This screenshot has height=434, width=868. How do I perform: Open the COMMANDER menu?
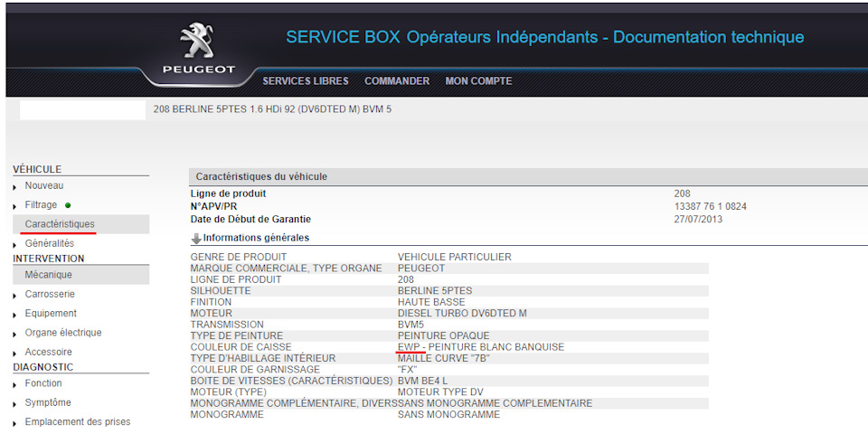397,81
